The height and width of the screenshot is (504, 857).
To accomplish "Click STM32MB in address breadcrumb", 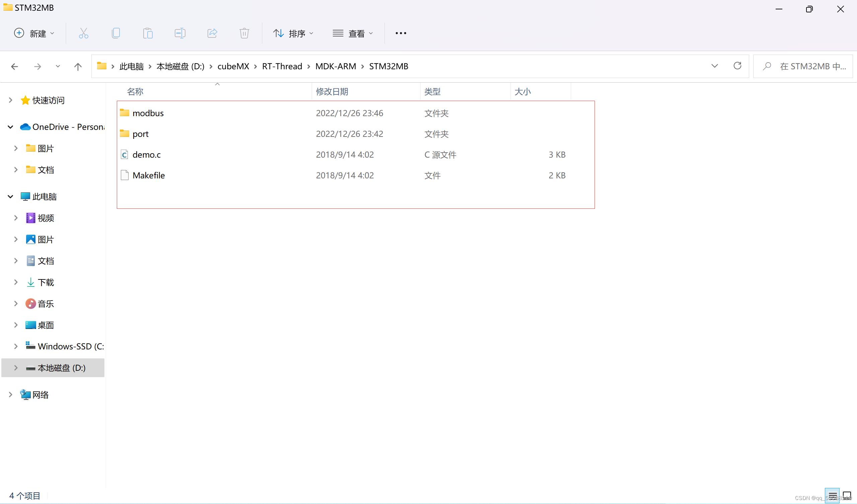I will [389, 66].
